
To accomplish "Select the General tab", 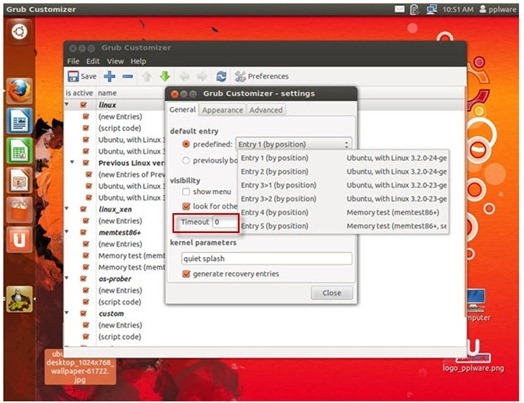I will pyautogui.click(x=182, y=110).
